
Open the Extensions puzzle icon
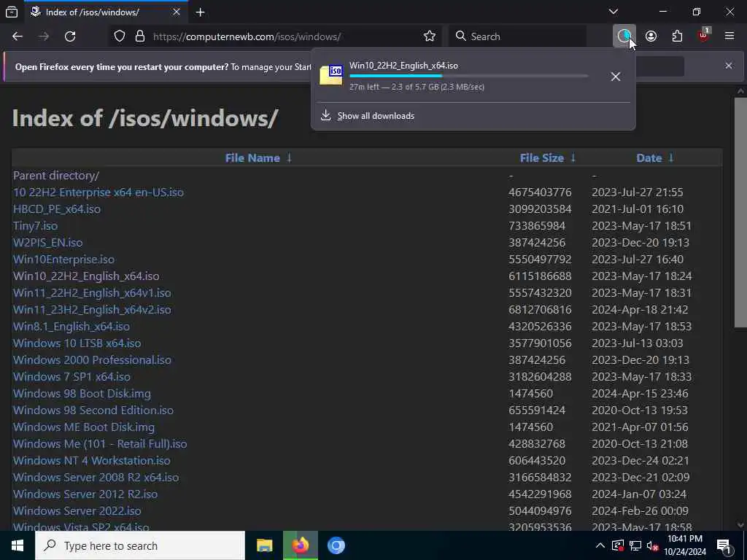677,36
